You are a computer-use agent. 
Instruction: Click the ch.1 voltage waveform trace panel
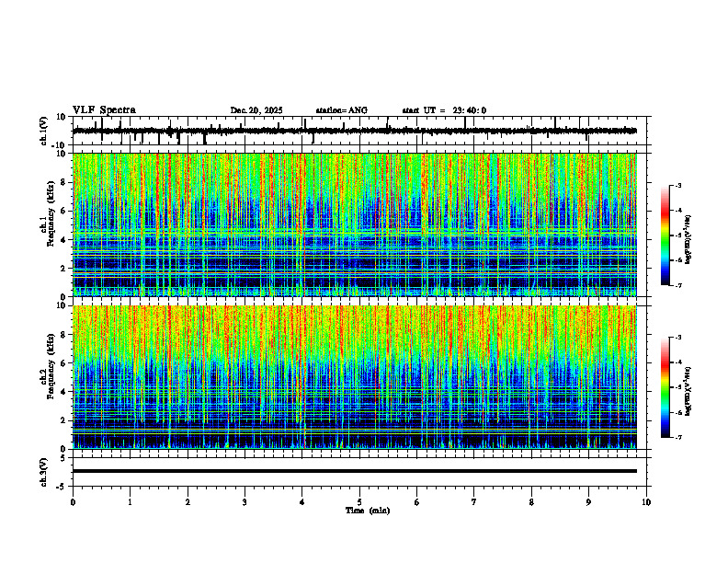[361, 131]
